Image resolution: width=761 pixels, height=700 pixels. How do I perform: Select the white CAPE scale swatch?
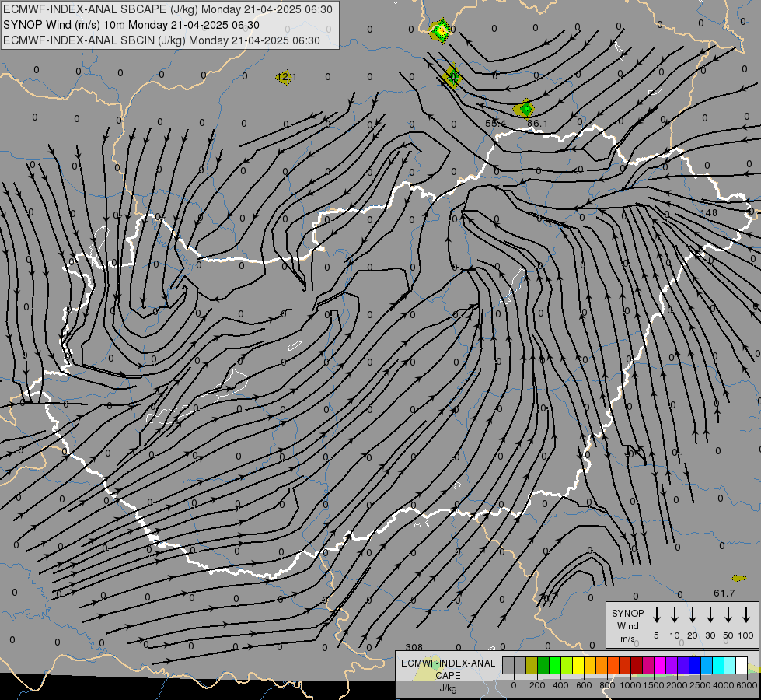[x=742, y=666]
